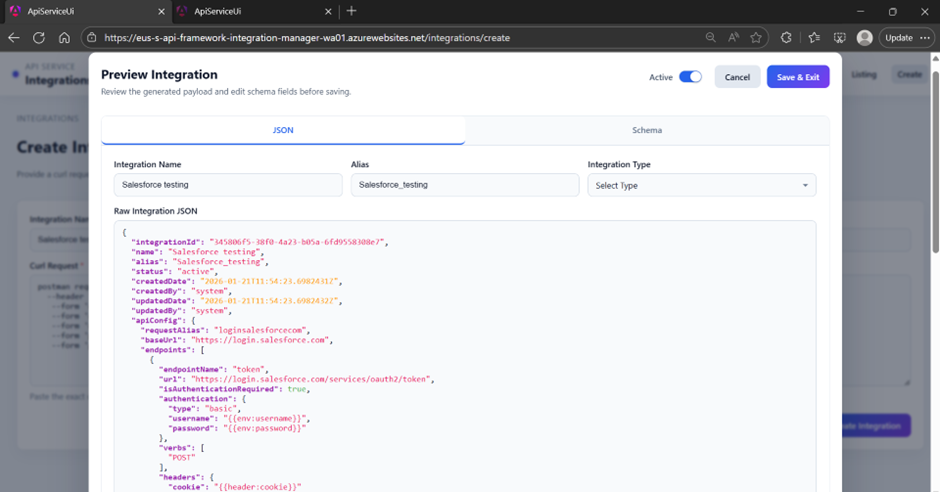Click the oauth2/token url value in JSON

coord(310,379)
